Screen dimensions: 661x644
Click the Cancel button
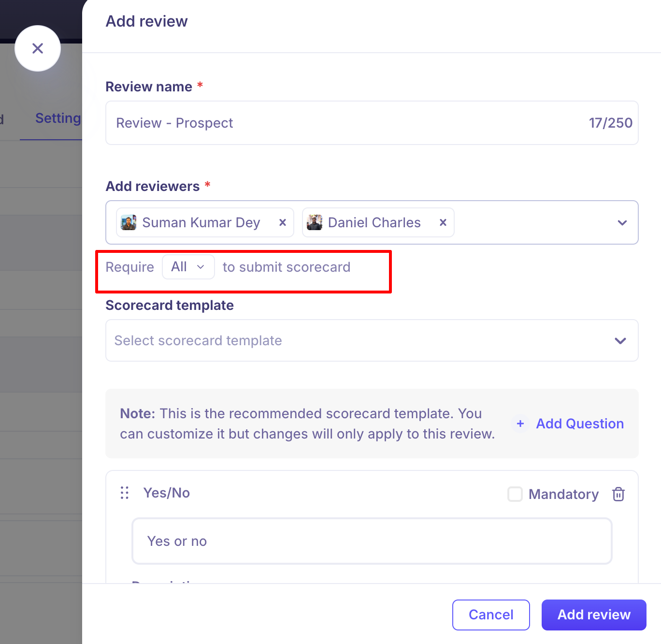[x=491, y=615]
